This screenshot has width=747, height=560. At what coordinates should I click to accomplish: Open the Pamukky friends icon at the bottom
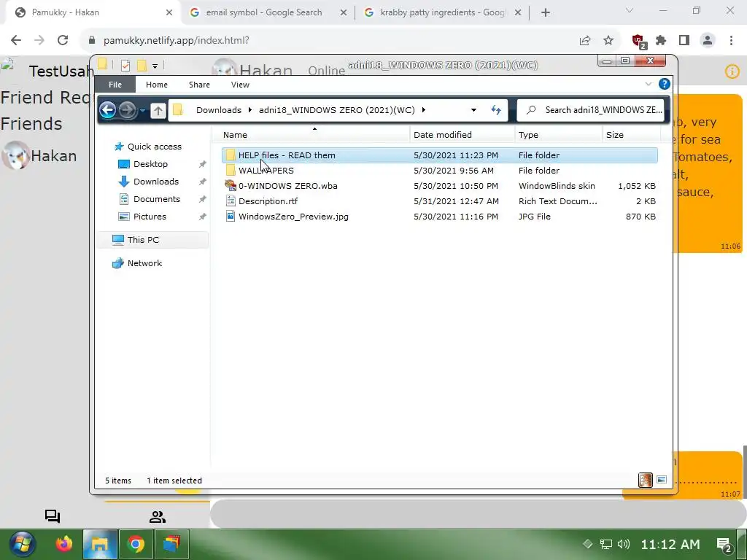158,517
